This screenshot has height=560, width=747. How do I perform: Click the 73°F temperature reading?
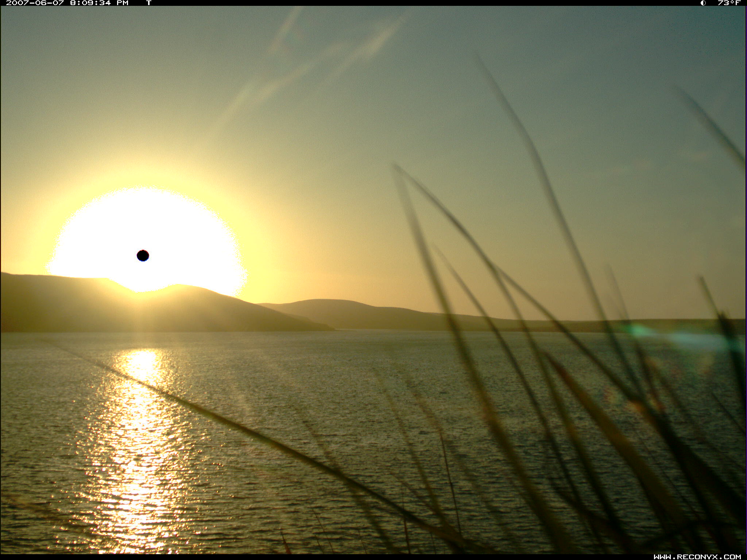pos(729,3)
